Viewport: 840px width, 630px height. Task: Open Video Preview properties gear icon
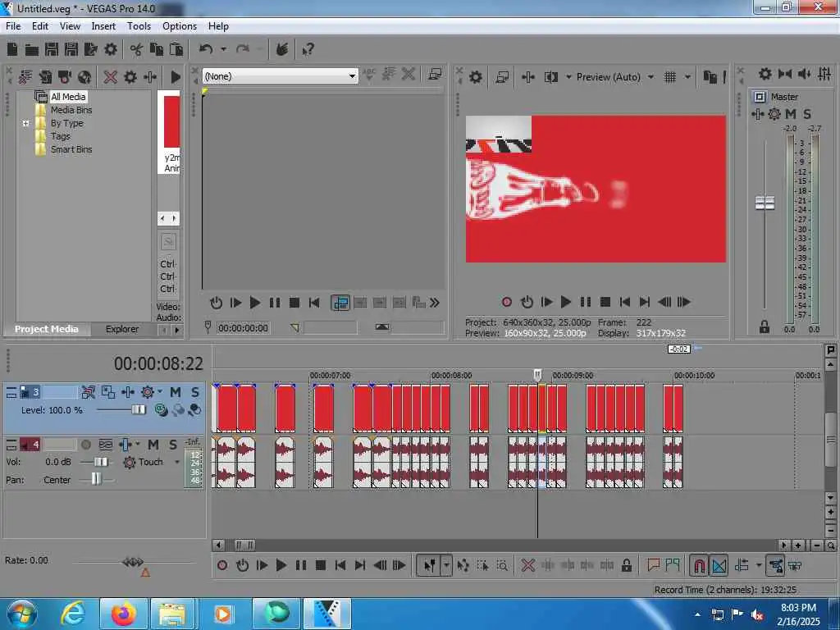tap(475, 77)
